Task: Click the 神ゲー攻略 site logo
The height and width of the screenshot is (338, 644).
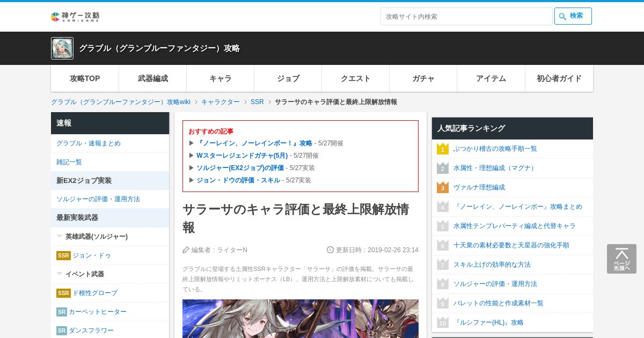Action: (x=75, y=17)
